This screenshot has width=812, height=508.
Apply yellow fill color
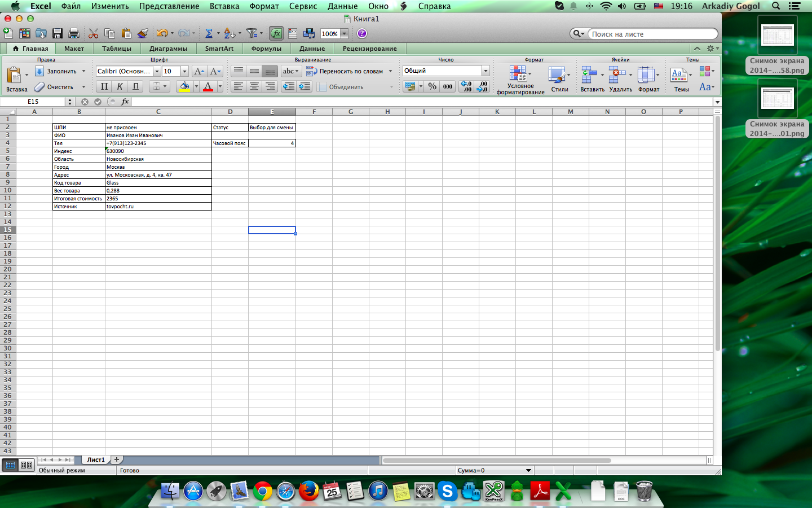point(184,86)
